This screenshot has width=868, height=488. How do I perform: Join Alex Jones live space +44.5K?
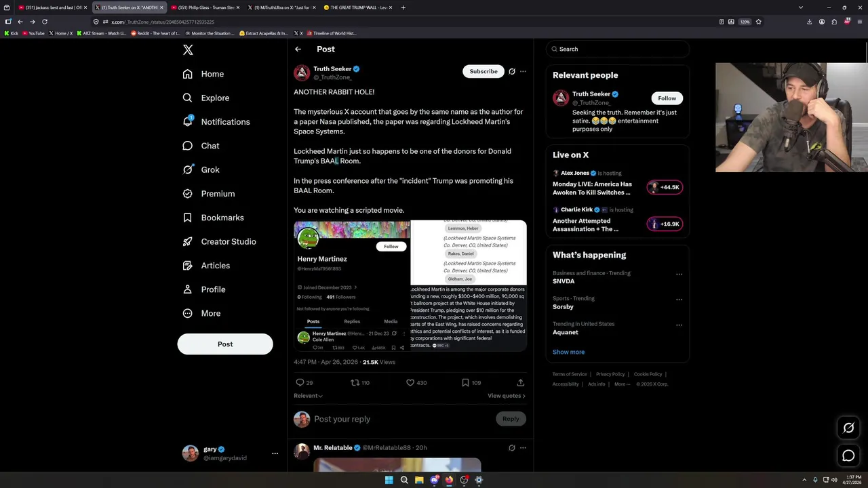(x=664, y=187)
